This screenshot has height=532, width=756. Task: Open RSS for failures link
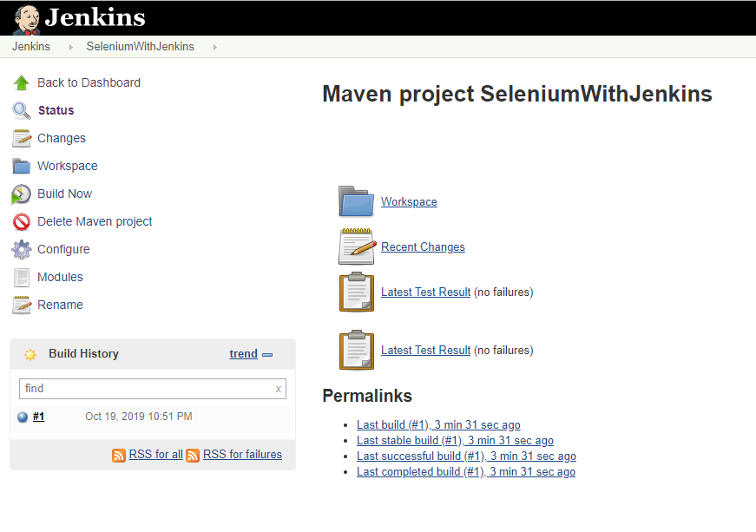pos(242,455)
